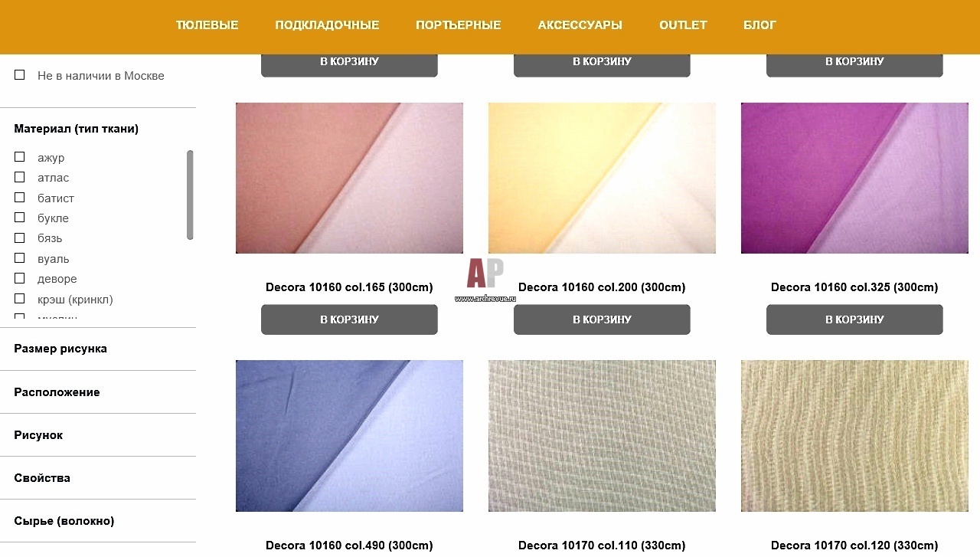Open the Decora 10160 col.165 fabric thumbnail
The height and width of the screenshot is (557, 980).
349,178
